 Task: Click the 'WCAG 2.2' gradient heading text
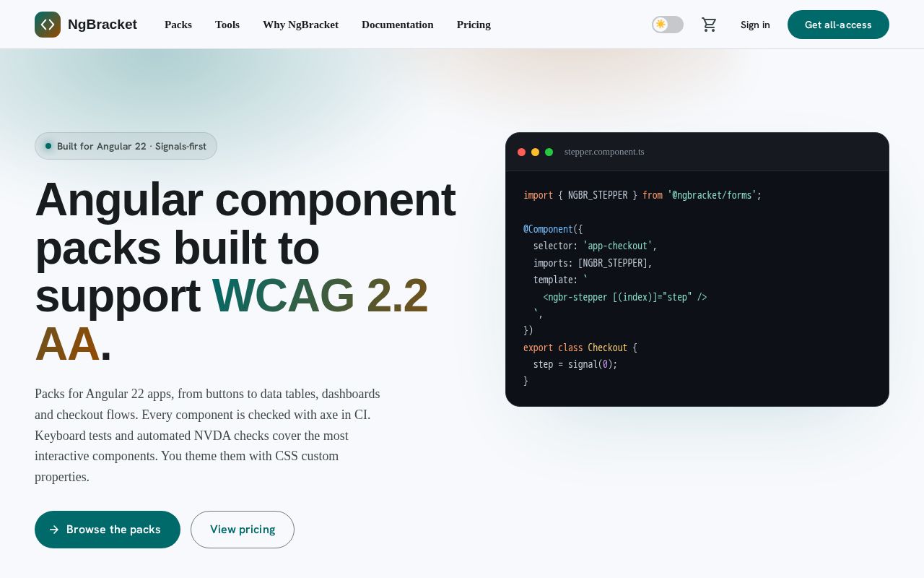pos(320,296)
